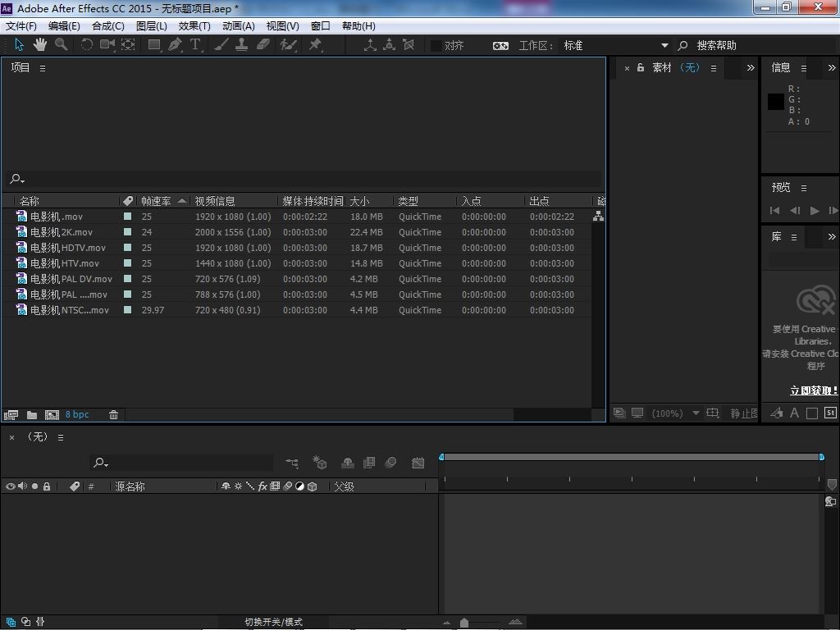Select the Clone Stamp tool
The height and width of the screenshot is (630, 840).
point(242,45)
